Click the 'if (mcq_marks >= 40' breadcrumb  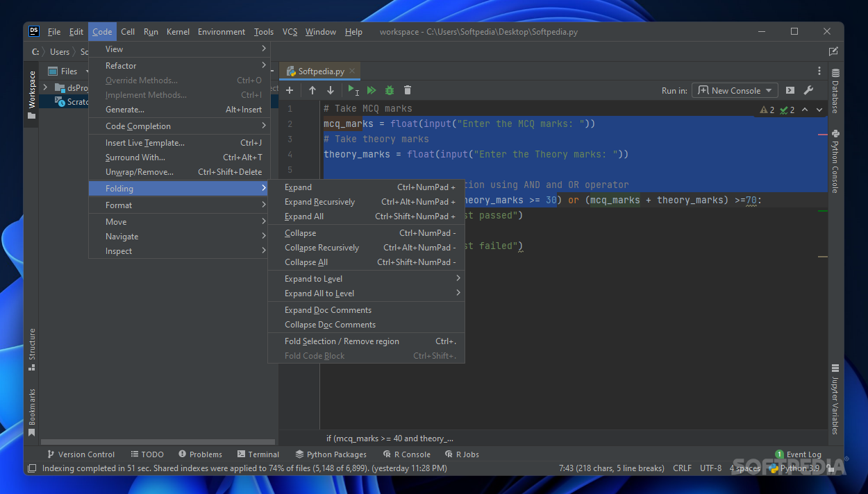pos(390,438)
